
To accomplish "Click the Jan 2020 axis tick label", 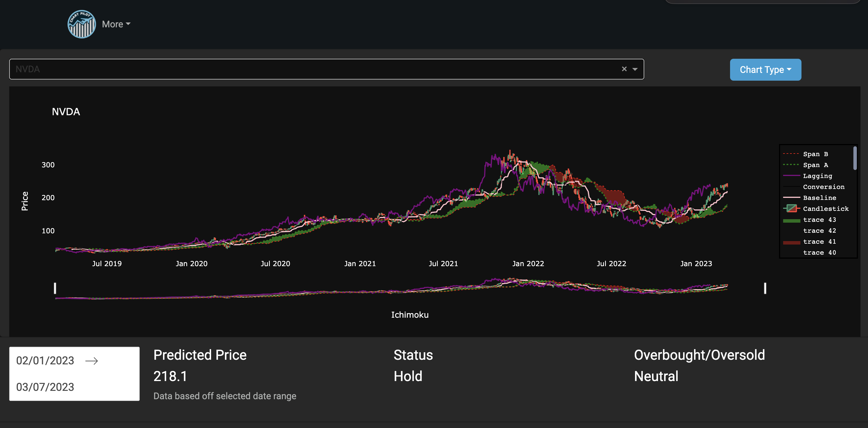I will [x=192, y=264].
